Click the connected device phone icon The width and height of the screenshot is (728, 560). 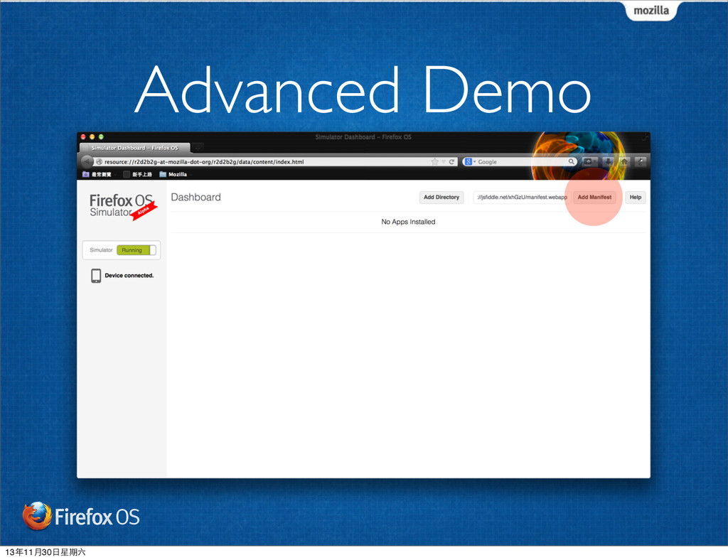[96, 276]
